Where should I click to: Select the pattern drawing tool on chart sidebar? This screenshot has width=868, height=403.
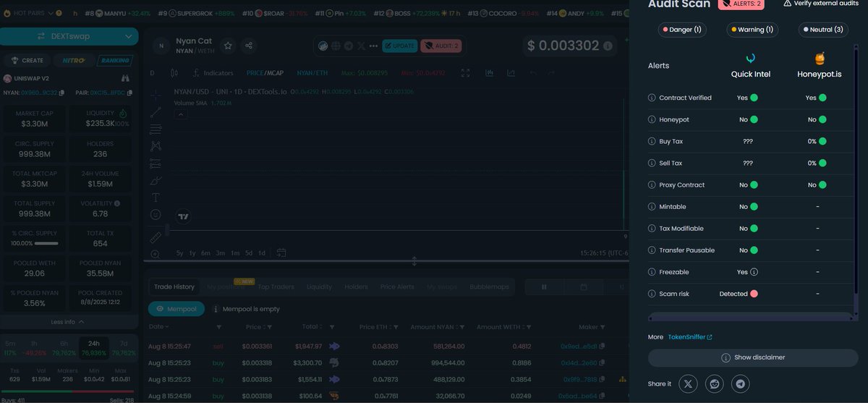coord(156,146)
